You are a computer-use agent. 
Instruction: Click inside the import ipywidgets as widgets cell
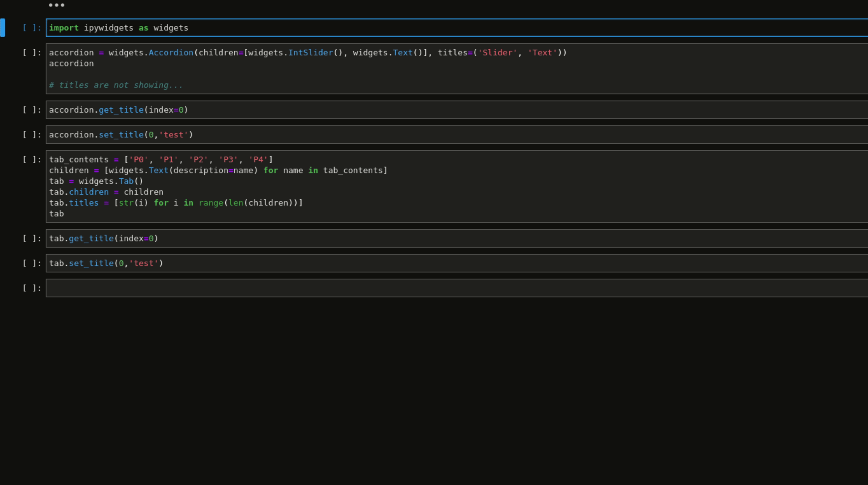point(118,28)
